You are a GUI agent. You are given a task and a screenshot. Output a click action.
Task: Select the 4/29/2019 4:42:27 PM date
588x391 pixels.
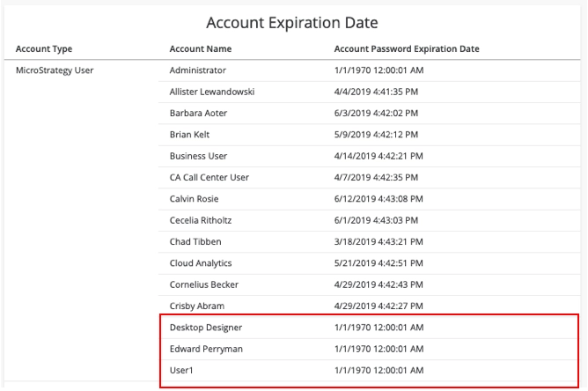tap(379, 306)
